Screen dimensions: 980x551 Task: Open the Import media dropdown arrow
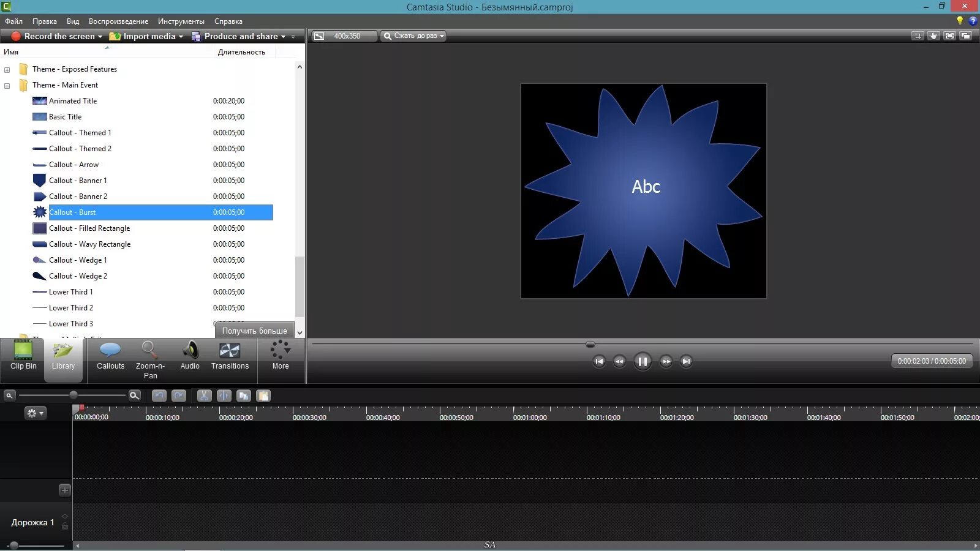click(x=181, y=37)
